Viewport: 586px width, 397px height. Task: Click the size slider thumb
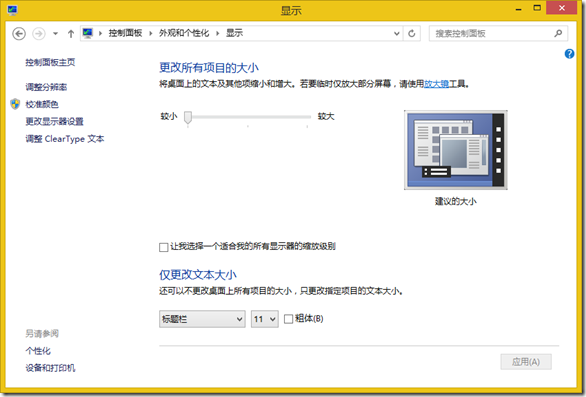coord(188,117)
